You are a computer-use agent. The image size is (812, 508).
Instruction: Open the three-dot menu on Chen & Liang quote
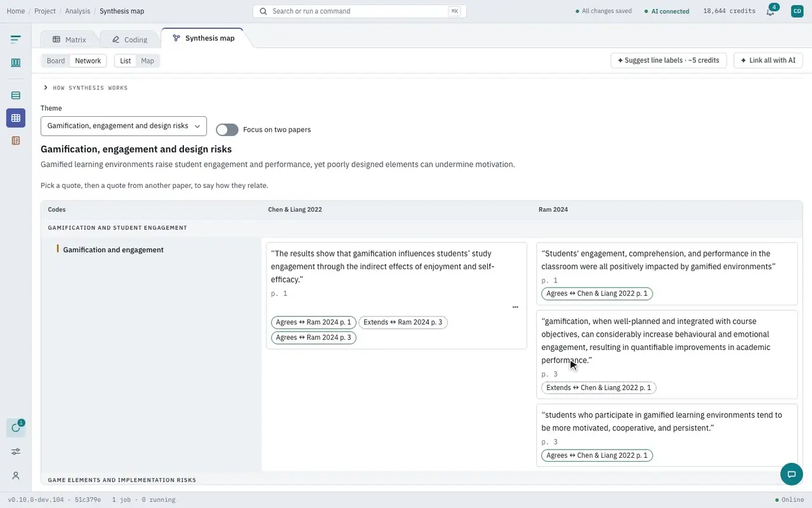tap(515, 307)
